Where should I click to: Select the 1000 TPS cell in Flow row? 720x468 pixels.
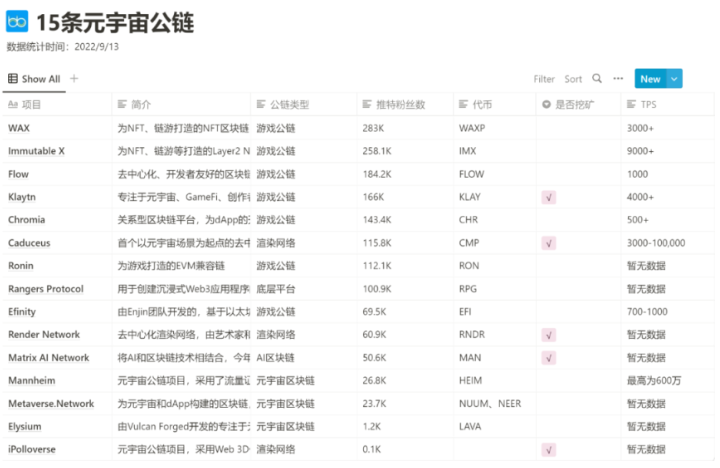[668, 174]
